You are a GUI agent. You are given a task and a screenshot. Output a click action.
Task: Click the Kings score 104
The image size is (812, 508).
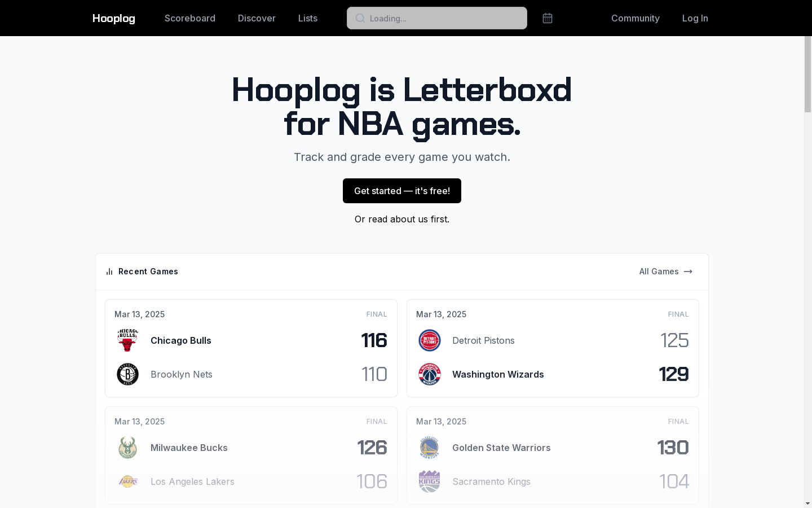(x=674, y=481)
